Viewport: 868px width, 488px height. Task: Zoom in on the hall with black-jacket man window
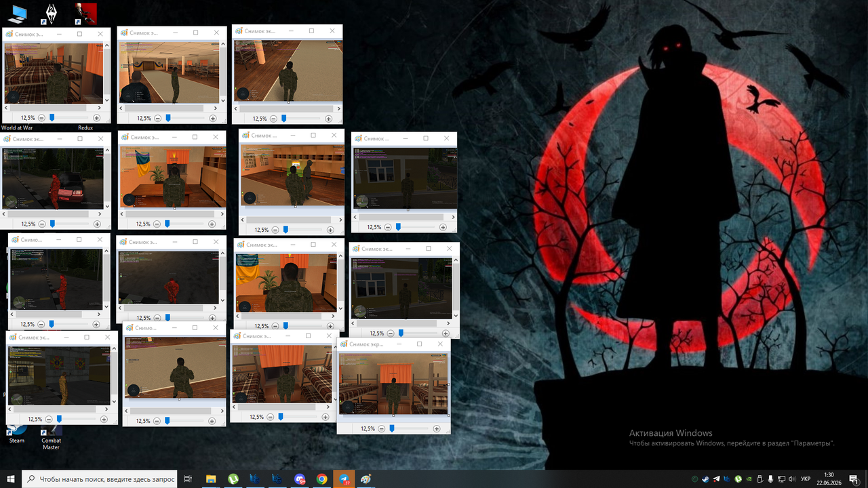[x=213, y=118]
